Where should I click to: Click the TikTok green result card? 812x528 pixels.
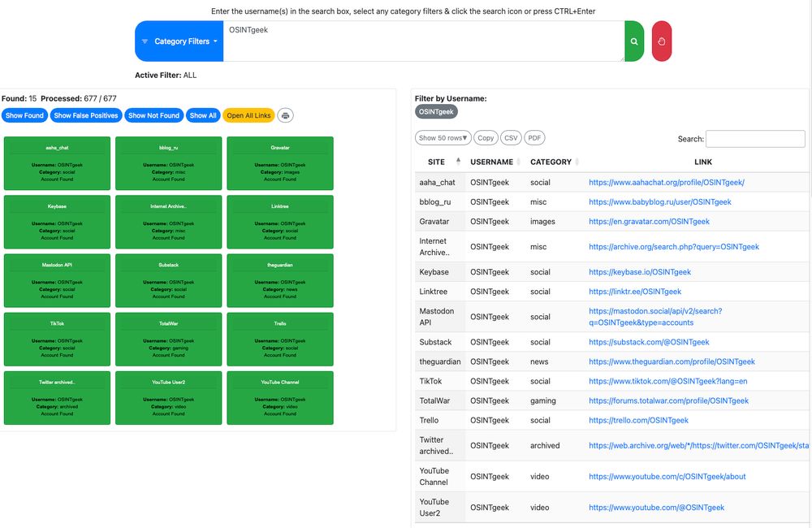pyautogui.click(x=57, y=339)
